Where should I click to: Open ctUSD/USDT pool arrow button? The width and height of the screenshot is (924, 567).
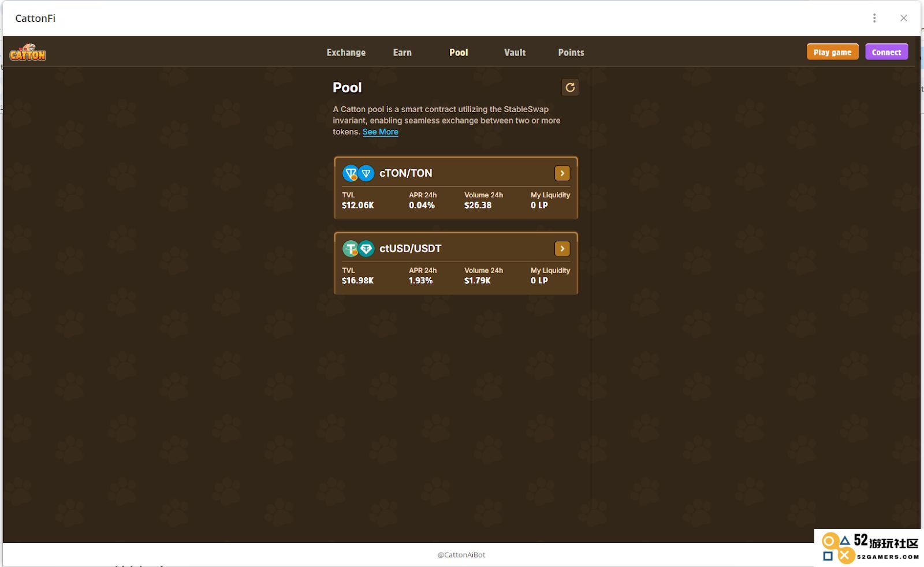[562, 248]
